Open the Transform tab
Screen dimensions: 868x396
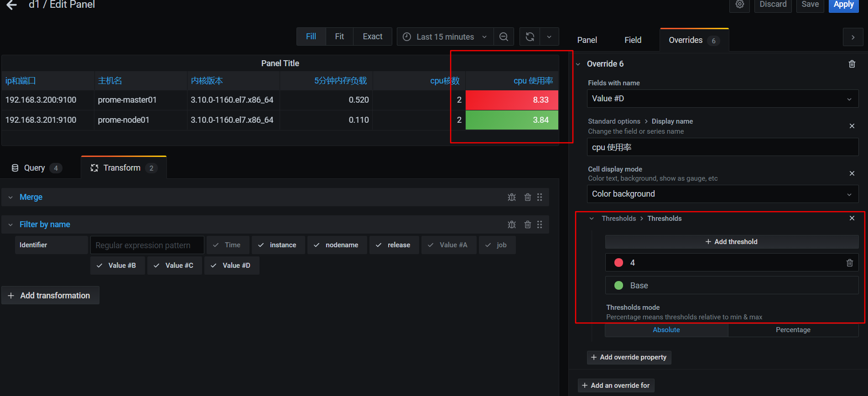pos(124,168)
